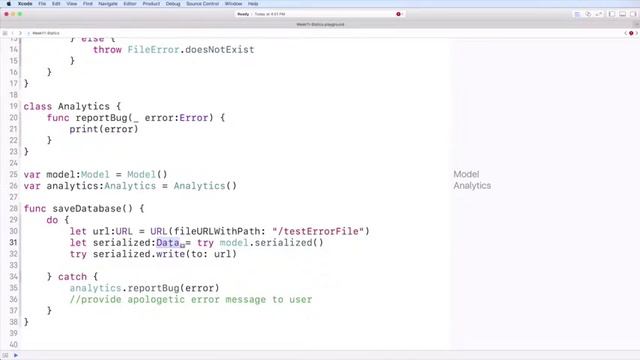640x360 pixels.
Task: Run the playground with the play button
Action: pyautogui.click(x=16, y=355)
